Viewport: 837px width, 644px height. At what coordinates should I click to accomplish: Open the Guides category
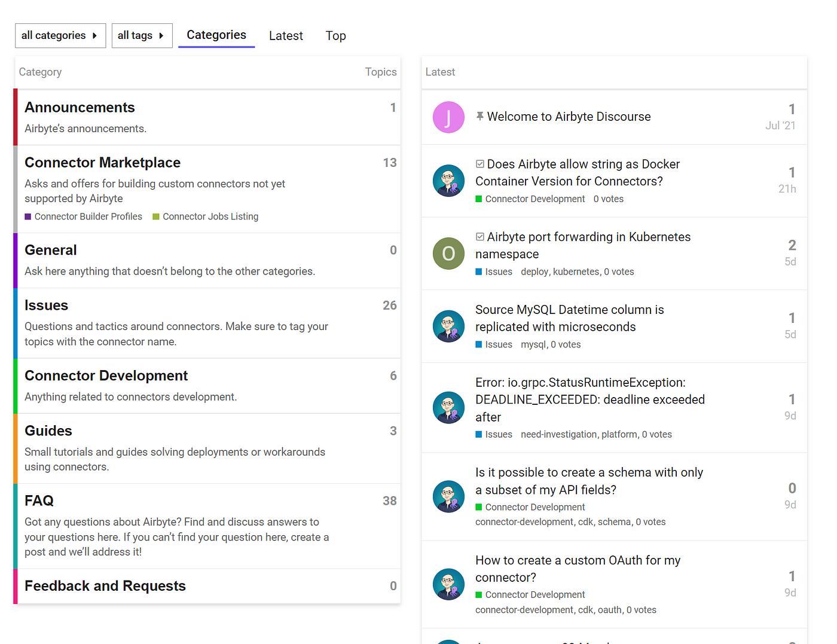[48, 431]
